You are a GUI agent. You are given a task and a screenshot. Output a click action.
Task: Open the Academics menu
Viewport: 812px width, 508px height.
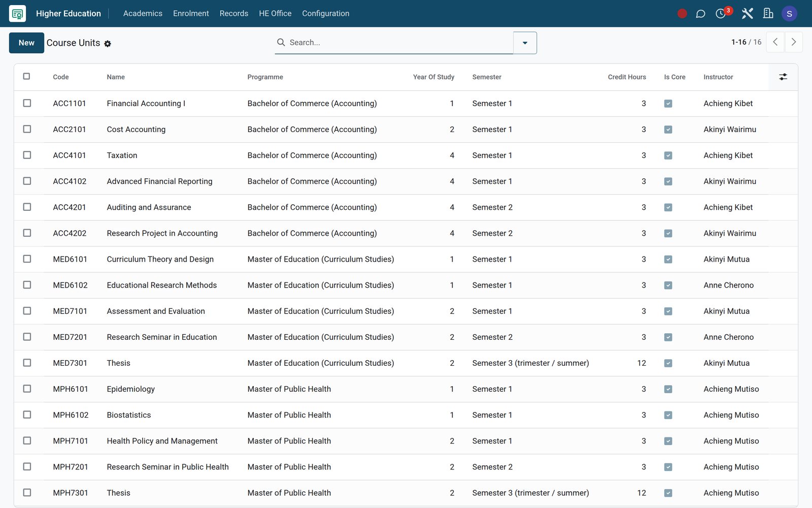pyautogui.click(x=143, y=14)
